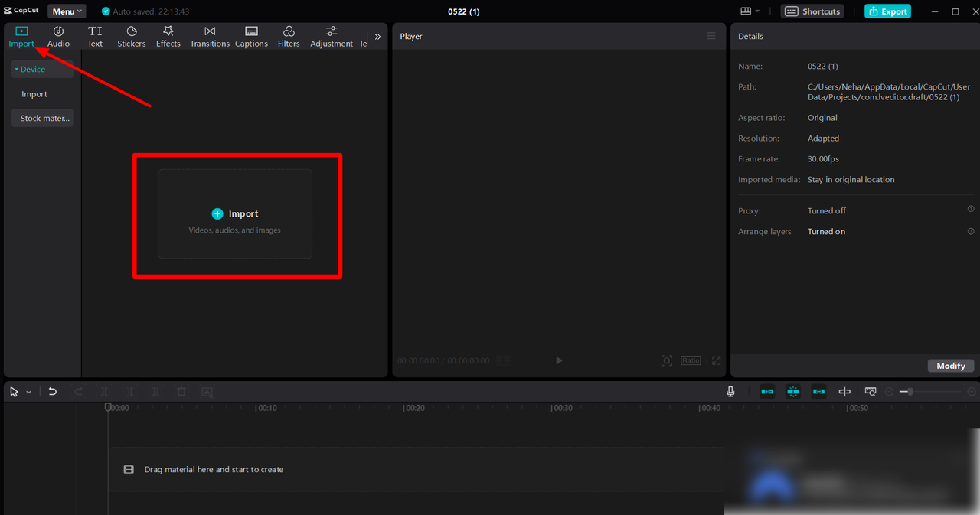Toggle the preview axis
980x515 pixels.
click(844, 391)
